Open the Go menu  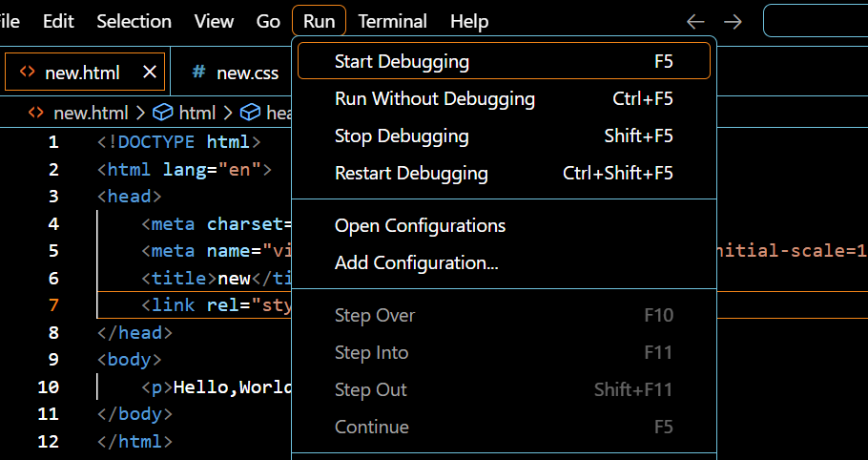click(x=268, y=21)
